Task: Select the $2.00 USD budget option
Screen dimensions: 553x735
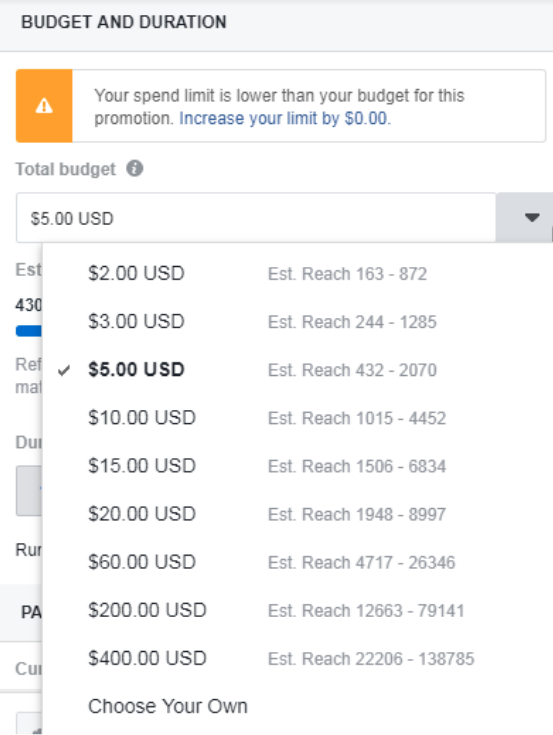Action: (297, 273)
